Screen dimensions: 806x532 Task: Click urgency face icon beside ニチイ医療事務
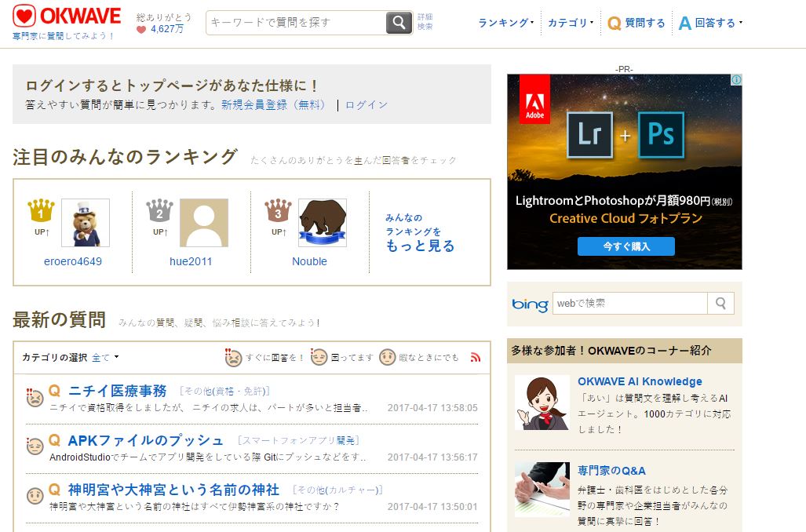coord(35,397)
